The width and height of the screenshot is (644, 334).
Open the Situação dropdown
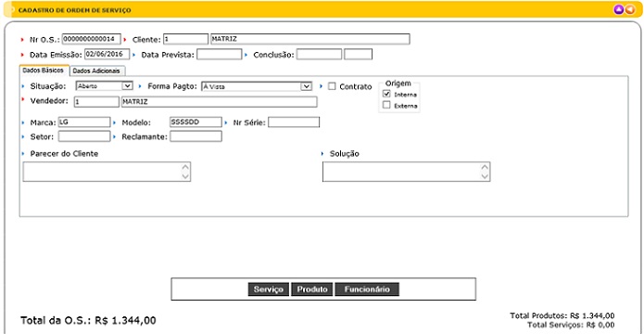105,86
